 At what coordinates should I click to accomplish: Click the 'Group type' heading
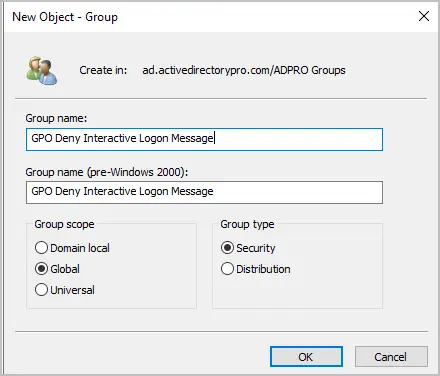(247, 224)
